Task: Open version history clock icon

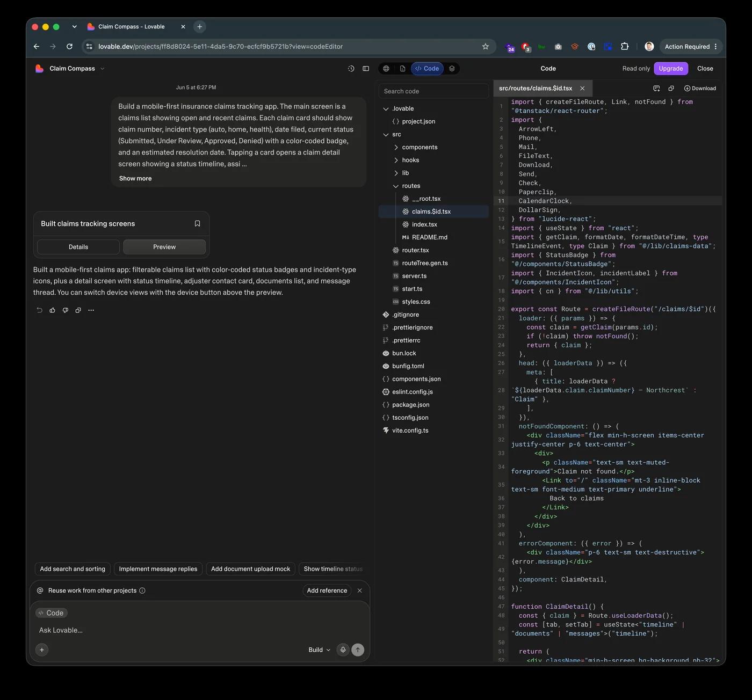Action: (351, 69)
